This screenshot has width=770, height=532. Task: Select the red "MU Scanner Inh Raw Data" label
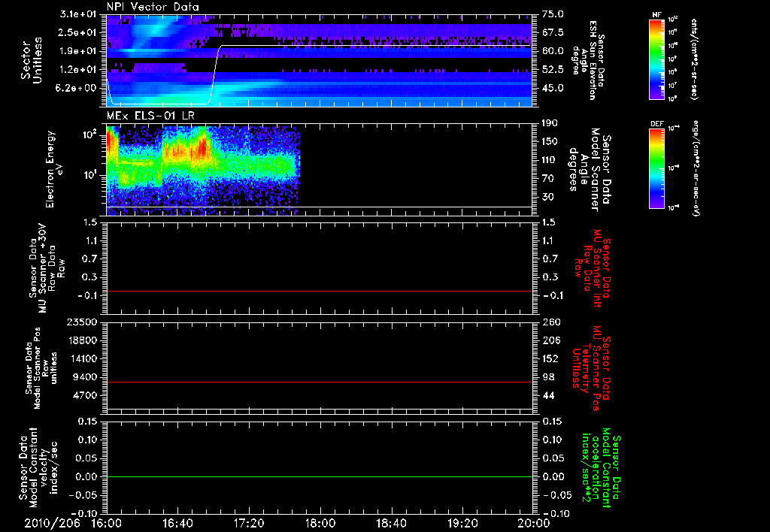592,268
